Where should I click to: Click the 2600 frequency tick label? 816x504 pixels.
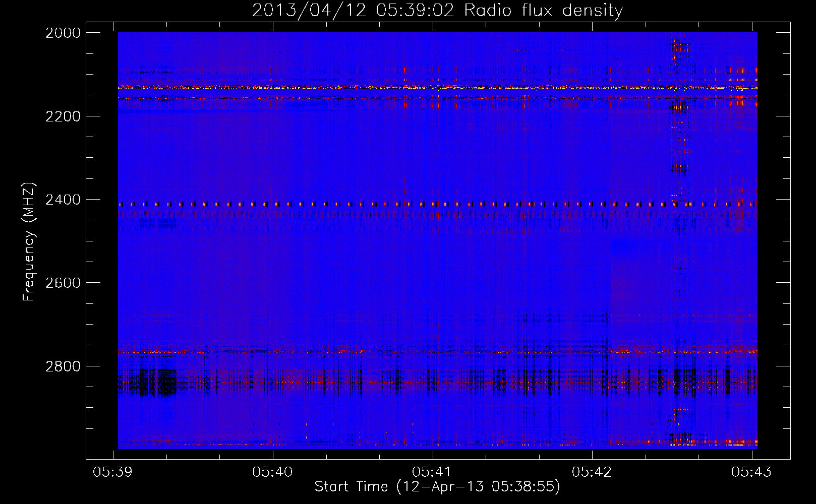pyautogui.click(x=63, y=283)
